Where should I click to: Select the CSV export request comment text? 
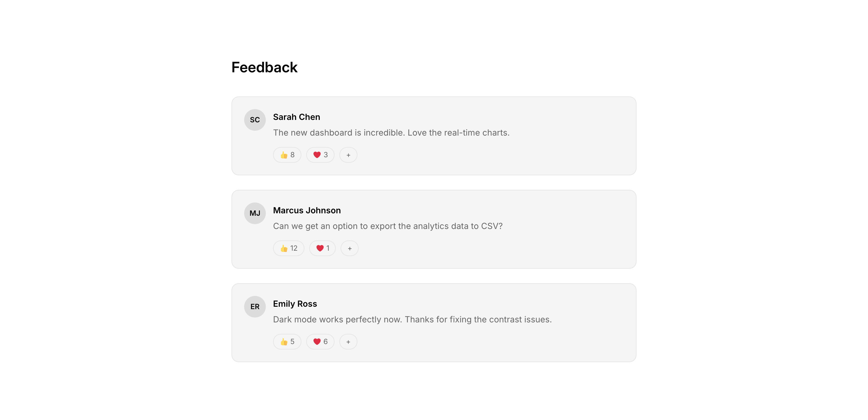[388, 226]
